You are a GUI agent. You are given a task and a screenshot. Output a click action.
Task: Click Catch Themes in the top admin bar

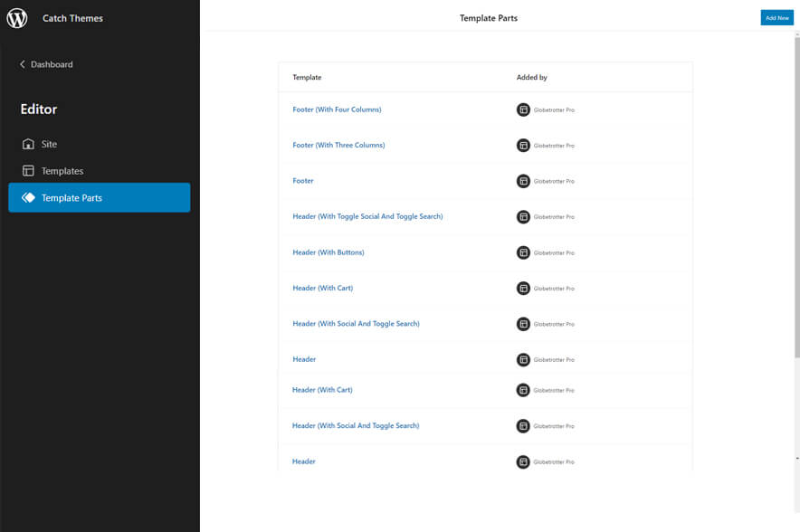coord(71,17)
